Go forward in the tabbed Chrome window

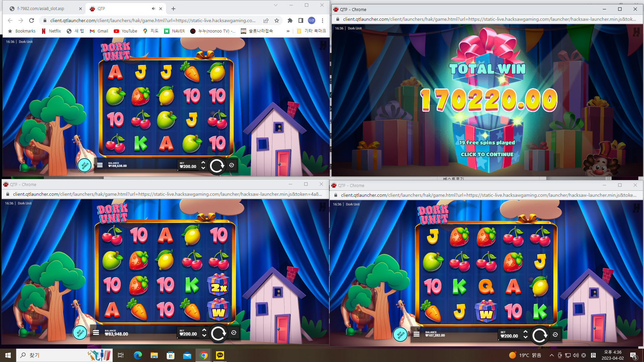point(21,20)
